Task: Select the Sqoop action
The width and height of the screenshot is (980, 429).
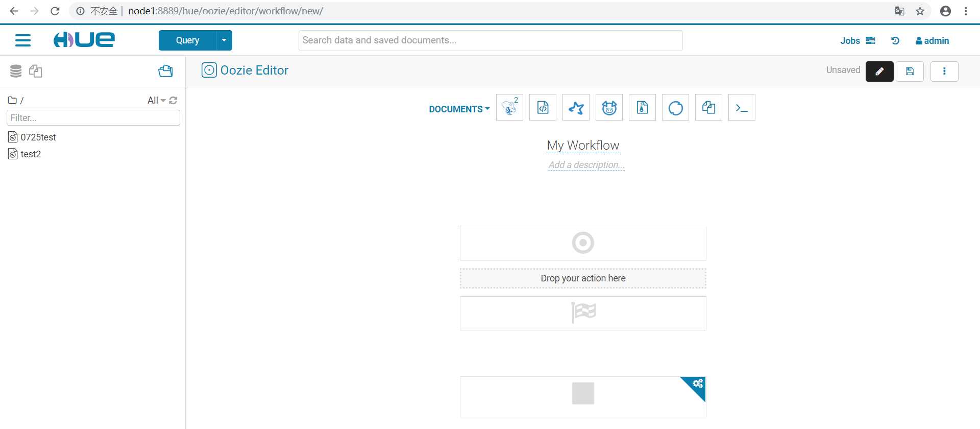Action: point(675,107)
